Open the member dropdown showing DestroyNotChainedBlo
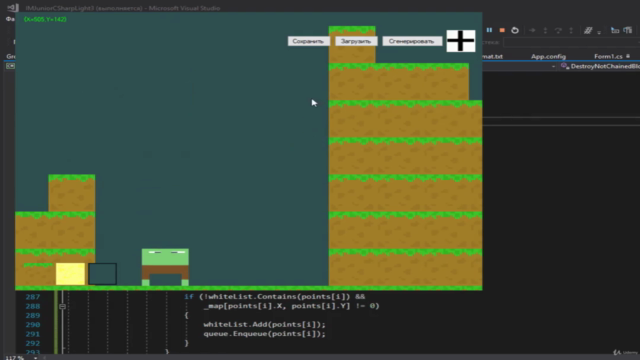 (x=600, y=66)
